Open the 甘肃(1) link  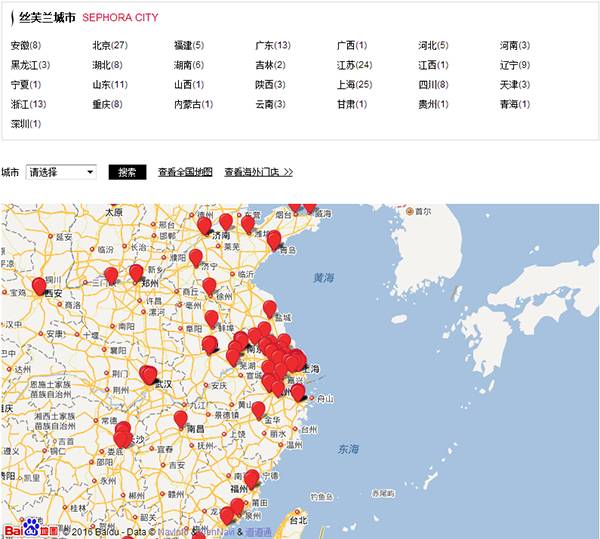[x=352, y=104]
